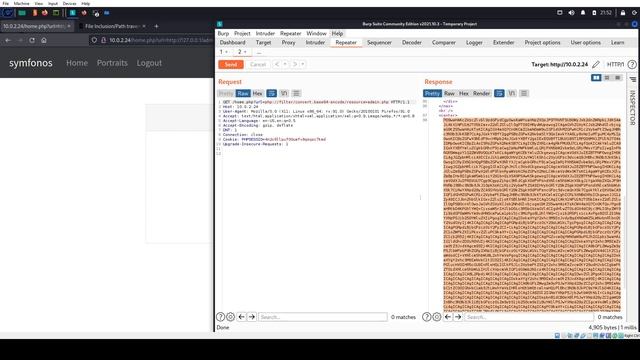Reload the Firefox page

click(x=32, y=40)
